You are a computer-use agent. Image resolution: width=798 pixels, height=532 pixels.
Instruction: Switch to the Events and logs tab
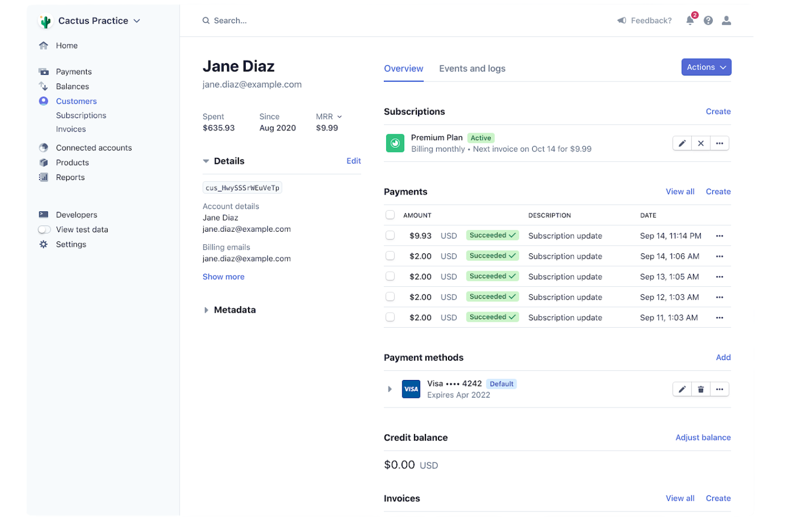click(x=472, y=68)
